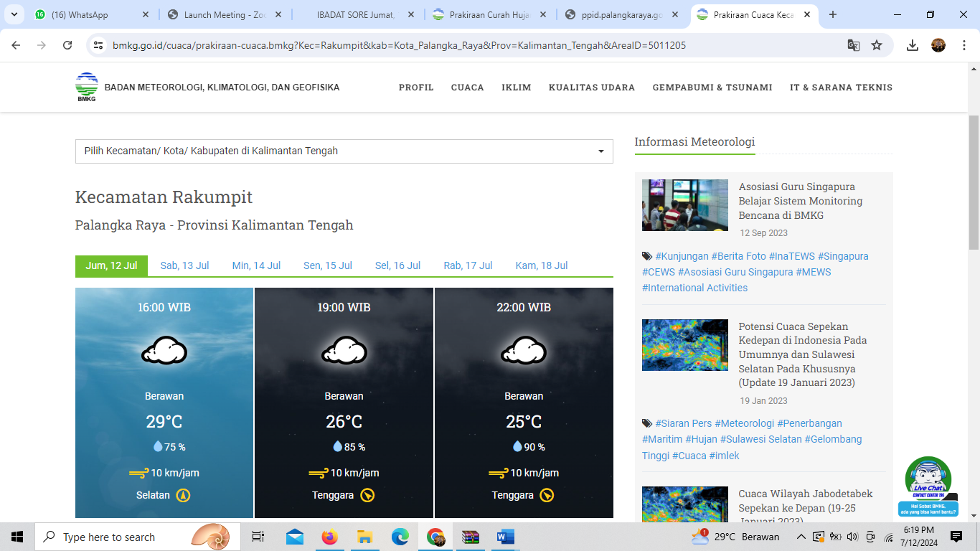Click the Google Translate icon in address bar
The image size is (980, 551).
(x=853, y=45)
